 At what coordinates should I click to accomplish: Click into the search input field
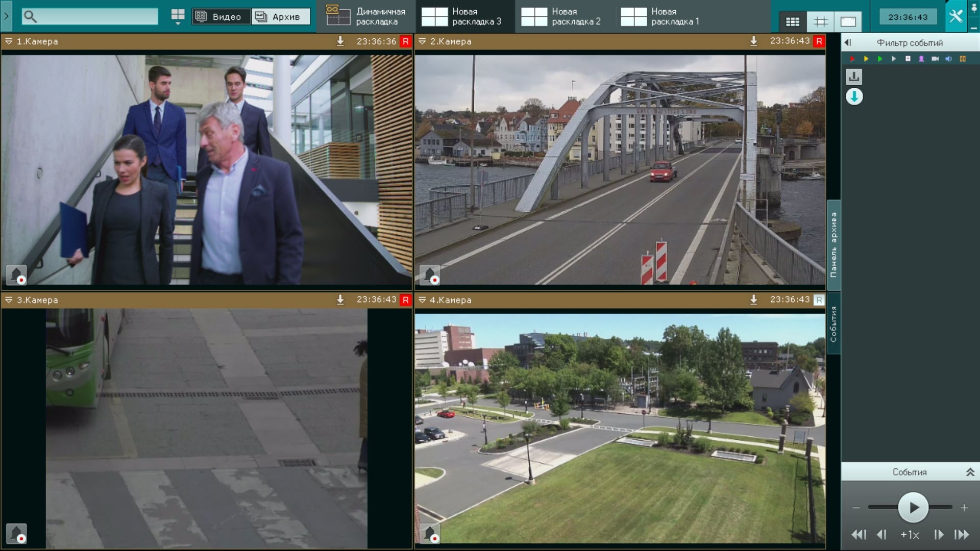click(x=97, y=17)
